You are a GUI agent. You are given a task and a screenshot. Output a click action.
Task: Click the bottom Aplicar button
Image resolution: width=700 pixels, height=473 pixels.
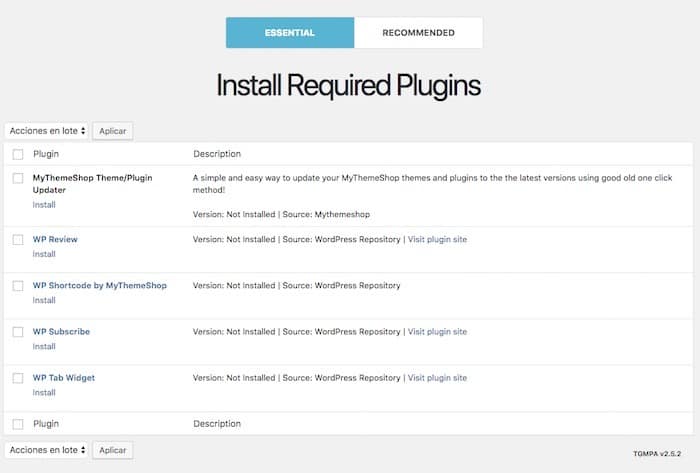click(x=112, y=450)
